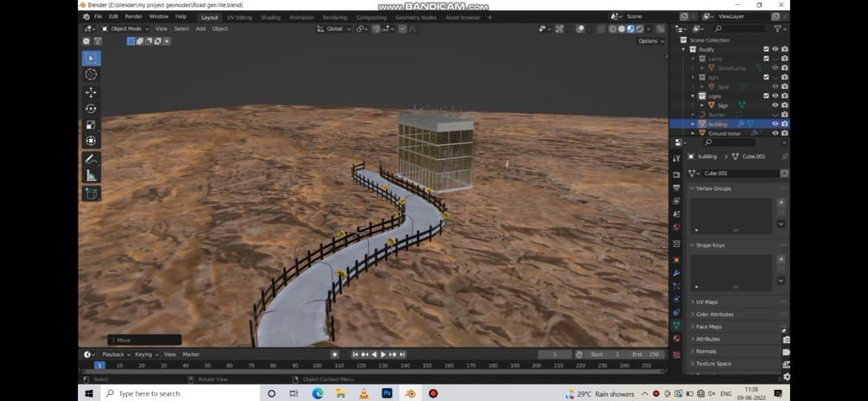Screen dimensions: 868x401
Task: Hide the Ground noise object in viewport
Action: pos(776,133)
